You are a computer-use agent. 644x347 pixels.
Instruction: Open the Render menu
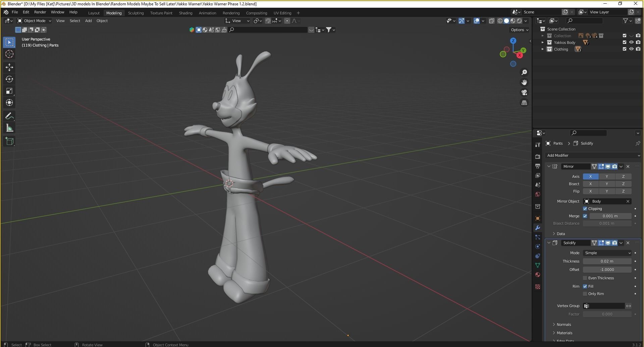pyautogui.click(x=40, y=12)
